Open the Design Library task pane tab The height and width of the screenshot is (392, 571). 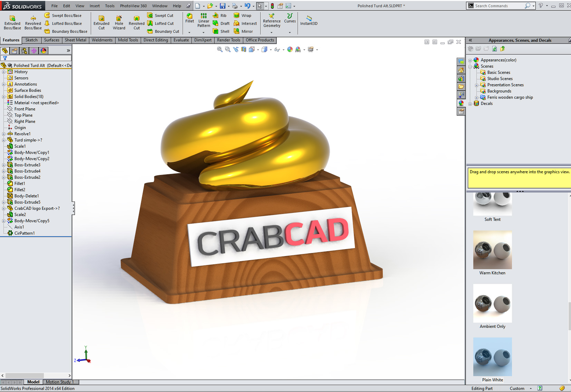[x=461, y=78]
